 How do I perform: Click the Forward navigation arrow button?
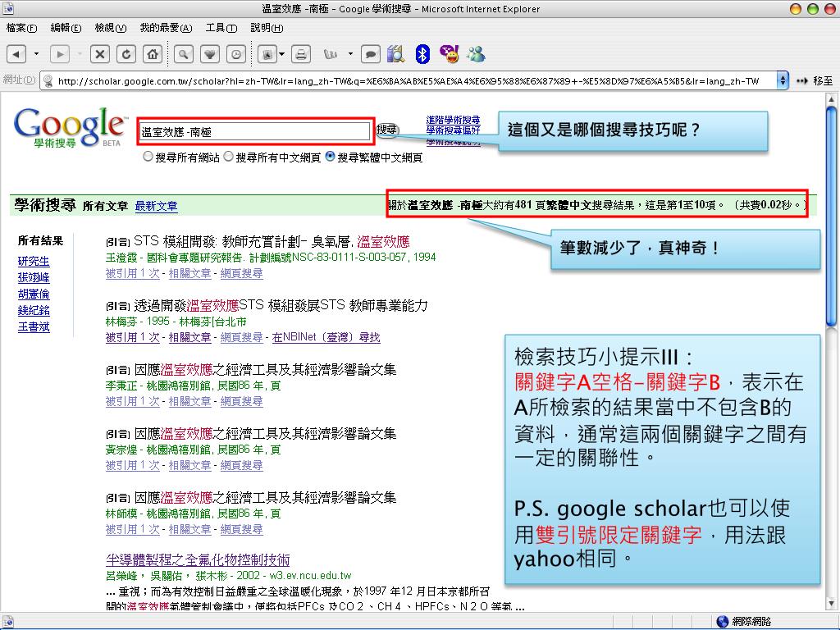pos(60,54)
